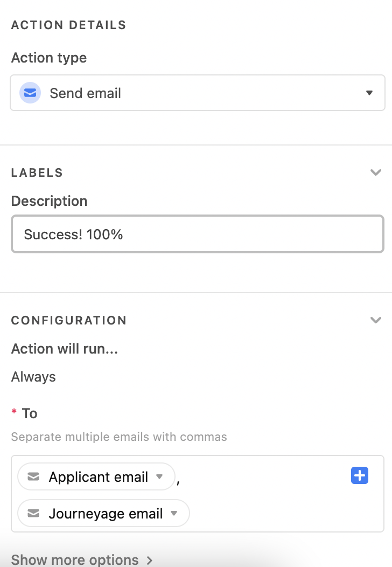Click the arrow beside Show more options

coord(149,560)
